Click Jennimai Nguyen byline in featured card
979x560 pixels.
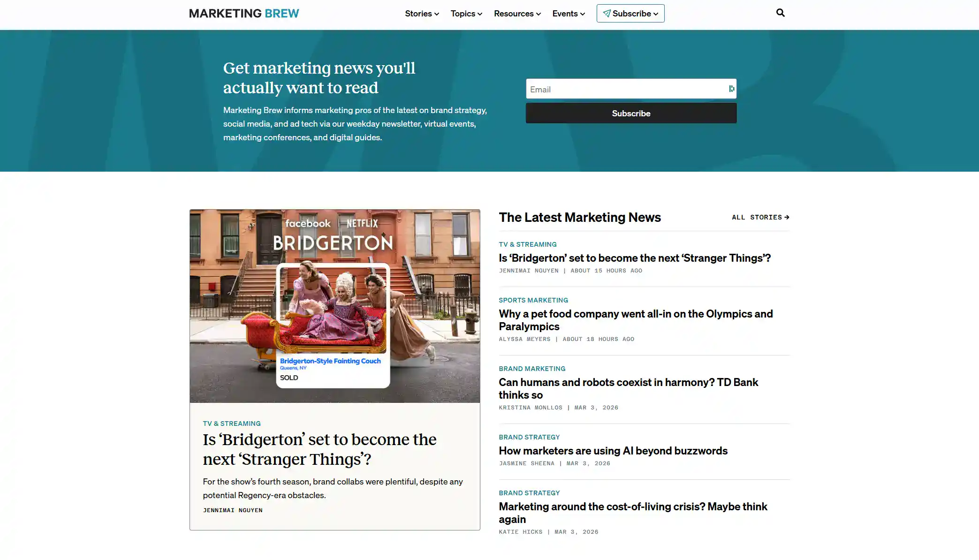233,510
